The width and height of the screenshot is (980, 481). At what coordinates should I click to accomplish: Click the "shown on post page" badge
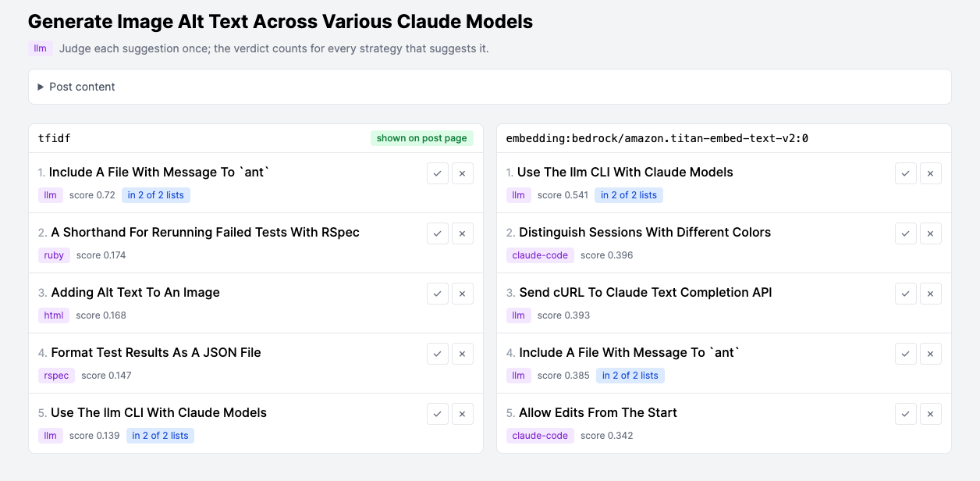pyautogui.click(x=422, y=138)
